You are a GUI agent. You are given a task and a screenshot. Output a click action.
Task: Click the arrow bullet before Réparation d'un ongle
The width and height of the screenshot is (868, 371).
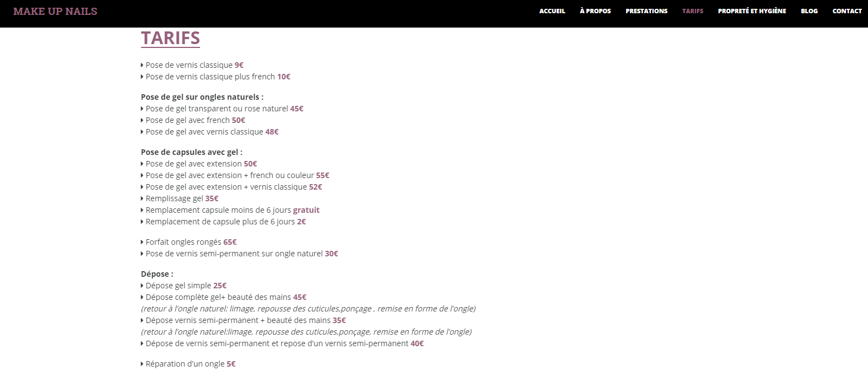point(142,364)
